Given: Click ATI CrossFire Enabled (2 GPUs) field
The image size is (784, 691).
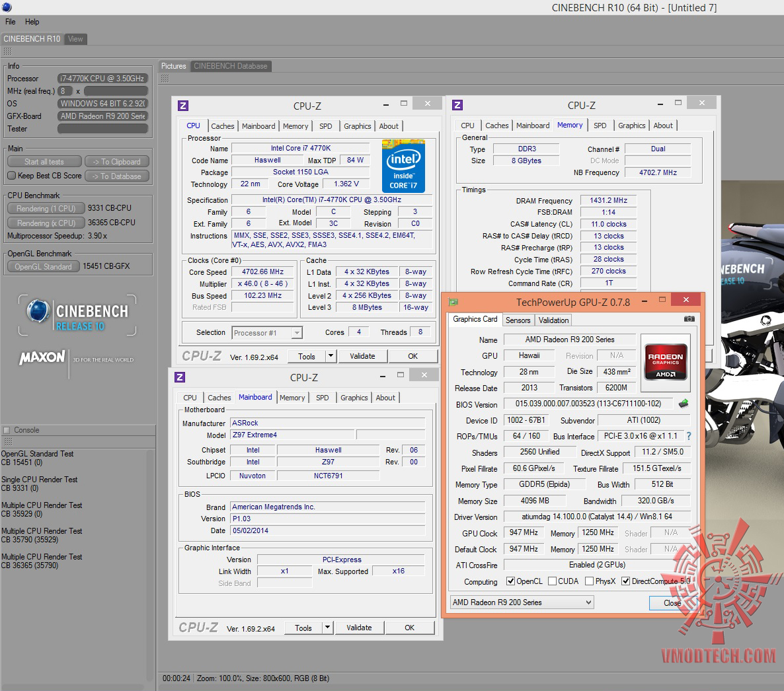Looking at the screenshot, I should point(597,565).
